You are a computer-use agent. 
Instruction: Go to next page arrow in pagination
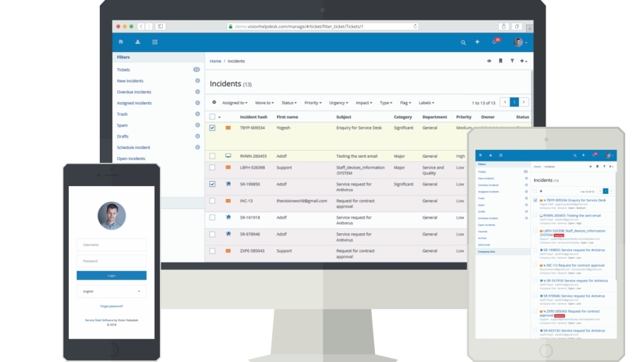coord(524,102)
